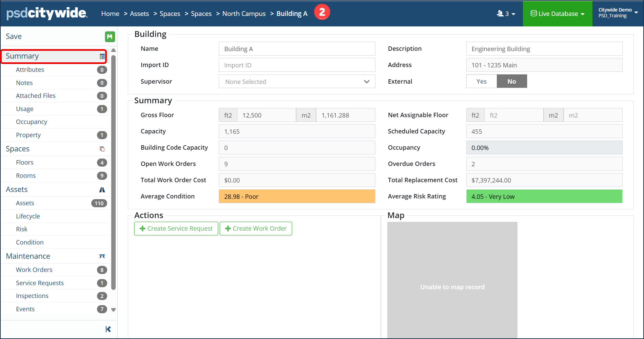644x339 pixels.
Task: Click the Gross Floor m2 value field
Action: coord(346,115)
